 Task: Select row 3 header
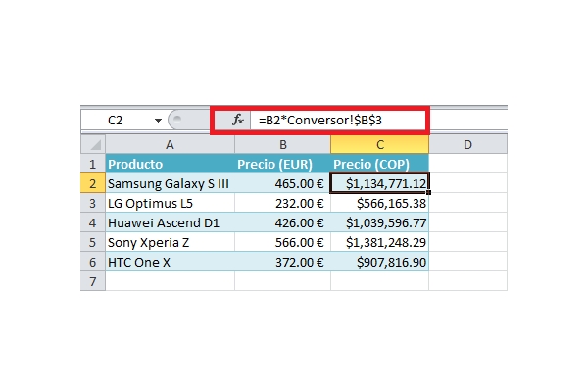point(93,203)
